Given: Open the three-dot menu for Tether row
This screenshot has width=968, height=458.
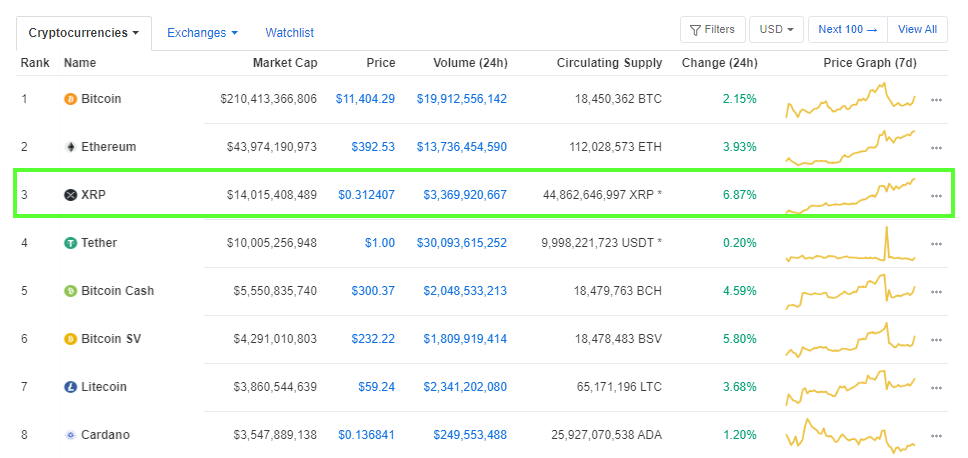Looking at the screenshot, I should [x=936, y=244].
